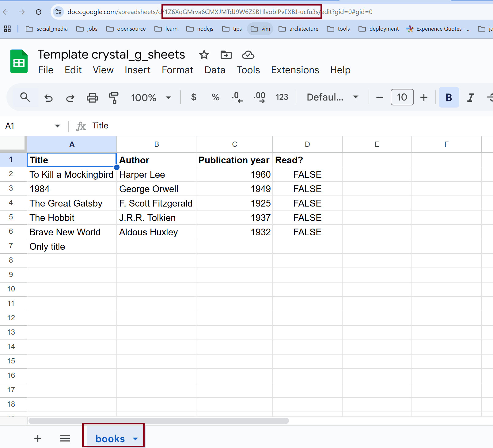493x448 pixels.
Task: Increase font size with plus button
Action: [424, 97]
